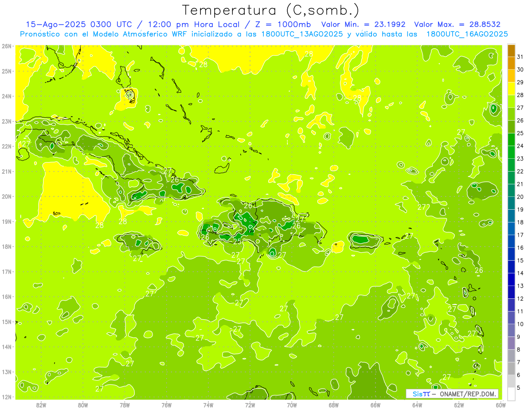532x411 pixels.
Task: Click the SisPI – ONAMET/REP.DOM. credit label
Action: (452, 394)
